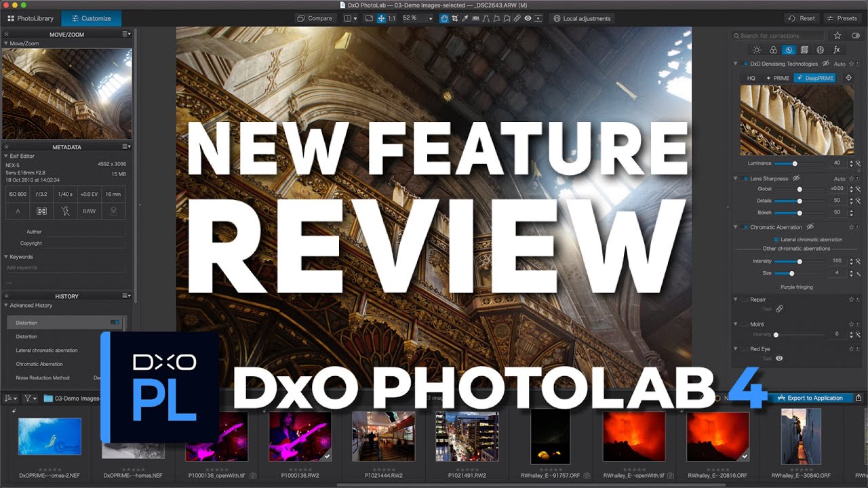Show the Detail corrections palette icon
Viewport: 868px width, 488px height.
coord(789,49)
